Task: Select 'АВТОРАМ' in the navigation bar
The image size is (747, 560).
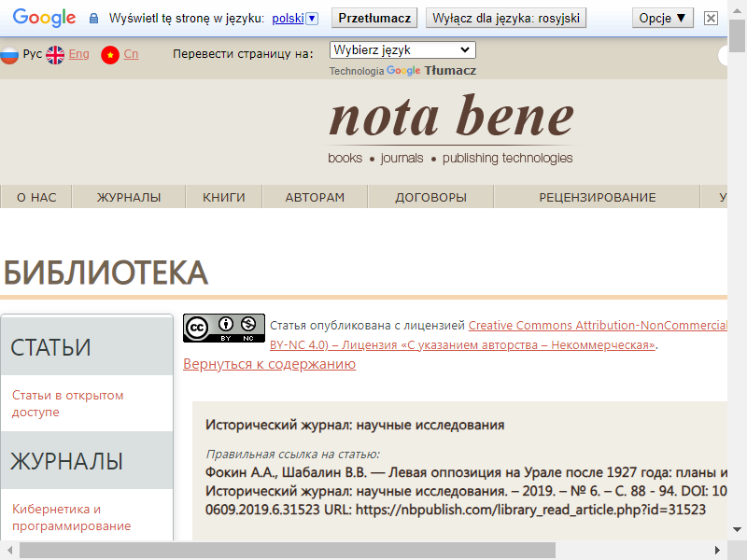Action: tap(315, 197)
